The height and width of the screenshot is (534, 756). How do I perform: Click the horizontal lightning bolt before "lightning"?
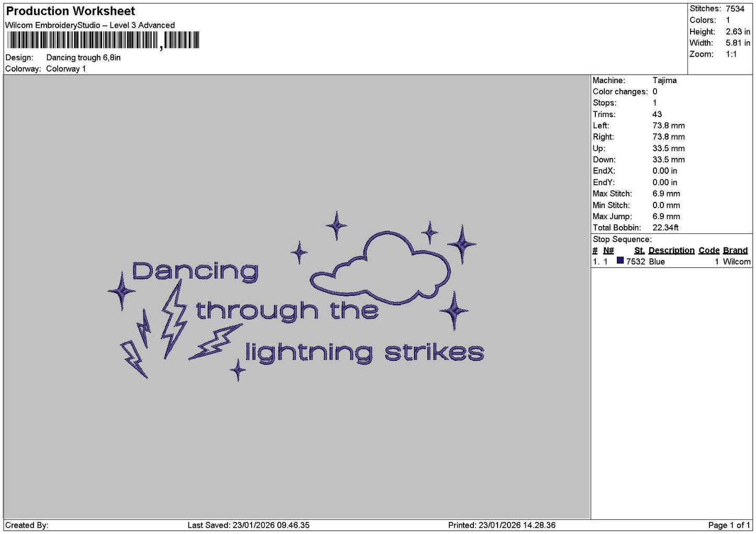[216, 342]
